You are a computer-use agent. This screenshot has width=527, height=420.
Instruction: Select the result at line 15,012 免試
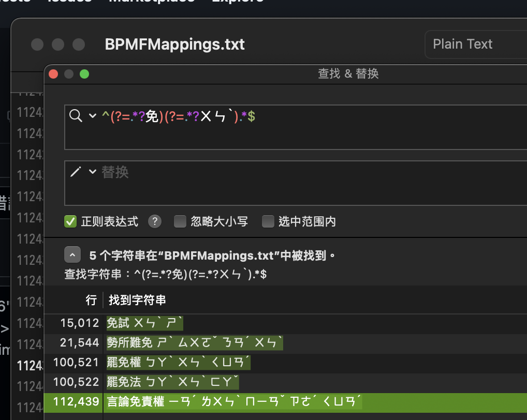(x=144, y=323)
